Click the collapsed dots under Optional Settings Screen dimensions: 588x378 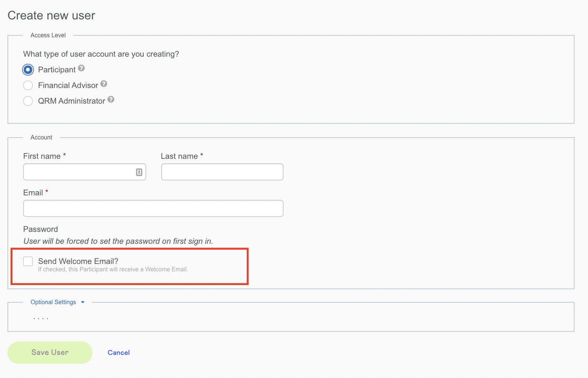[41, 319]
